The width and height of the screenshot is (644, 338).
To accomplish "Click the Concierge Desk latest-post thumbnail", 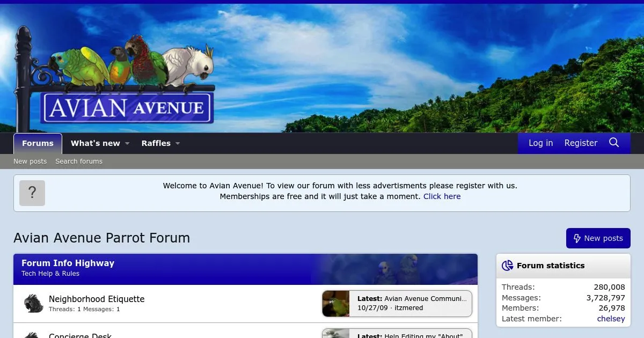I will pyautogui.click(x=336, y=334).
